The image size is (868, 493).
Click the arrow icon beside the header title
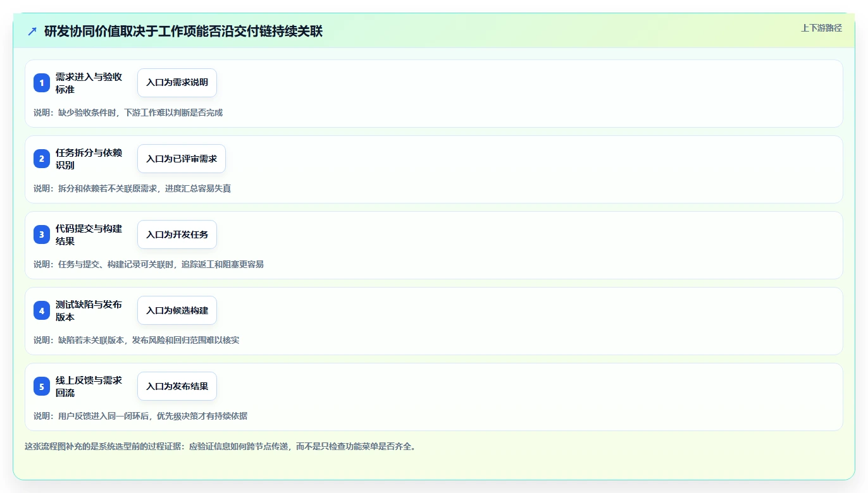pos(32,31)
